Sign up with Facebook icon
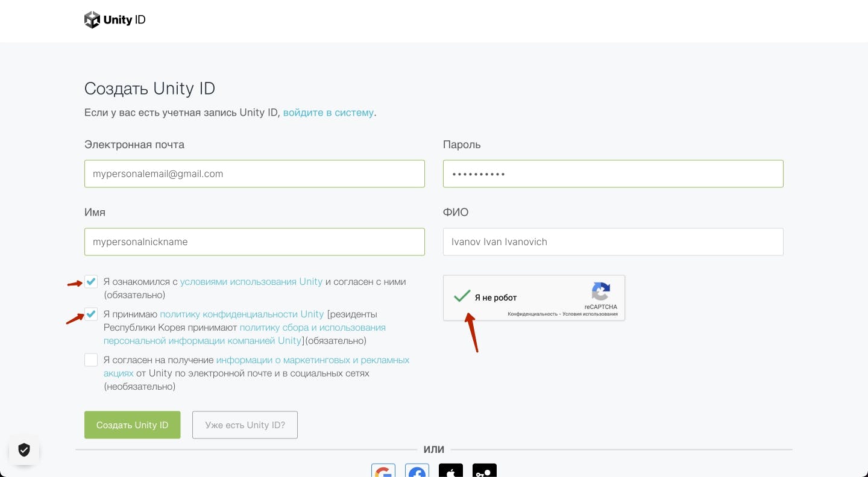This screenshot has width=868, height=477. tap(417, 470)
